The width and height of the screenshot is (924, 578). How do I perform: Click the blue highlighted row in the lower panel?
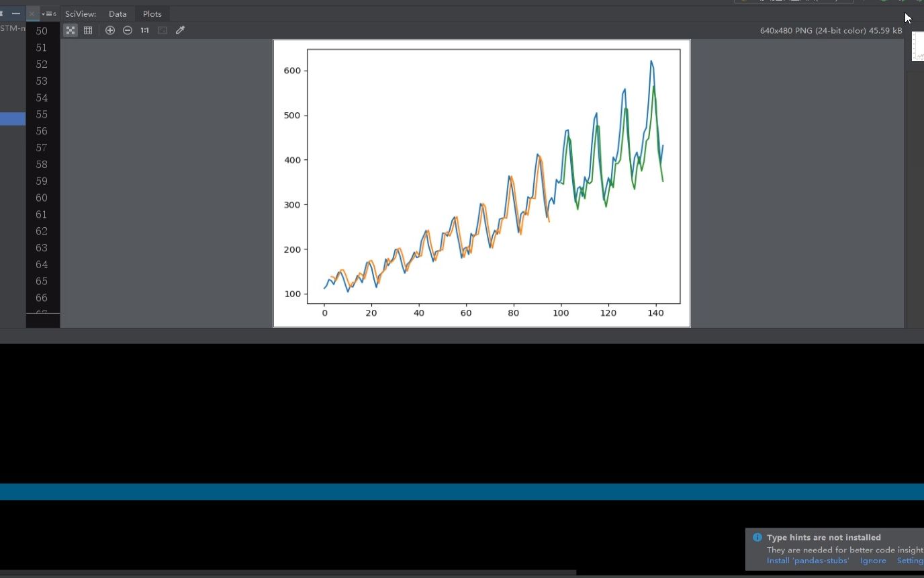point(462,492)
